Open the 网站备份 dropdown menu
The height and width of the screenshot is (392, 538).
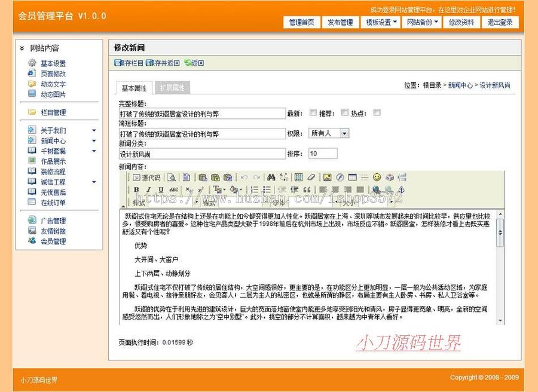click(x=421, y=22)
